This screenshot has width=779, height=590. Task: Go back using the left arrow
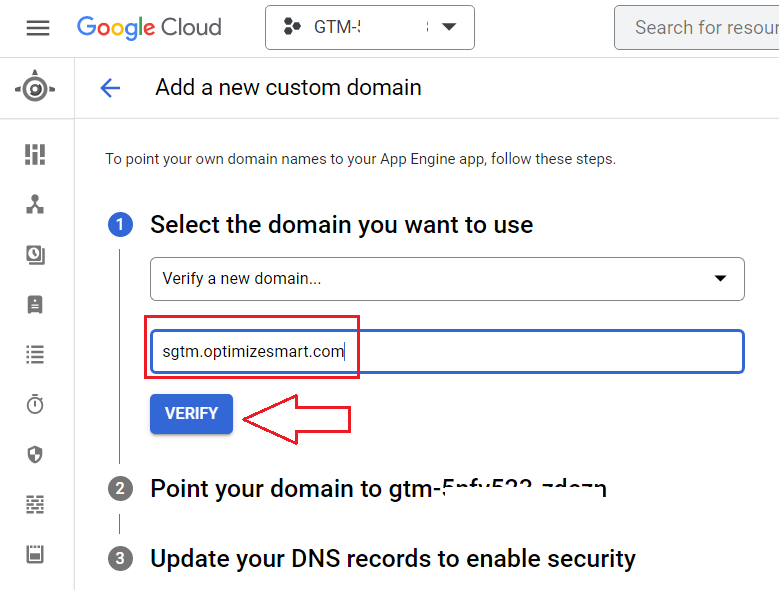click(110, 88)
